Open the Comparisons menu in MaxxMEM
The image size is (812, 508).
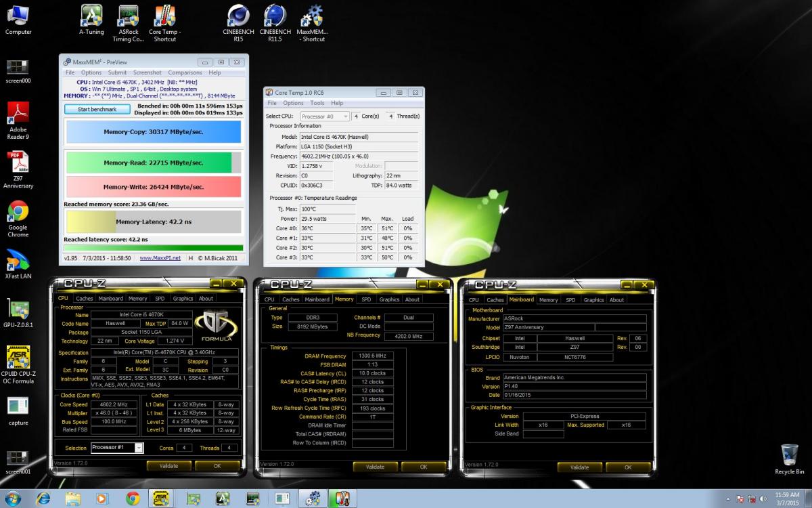(185, 72)
